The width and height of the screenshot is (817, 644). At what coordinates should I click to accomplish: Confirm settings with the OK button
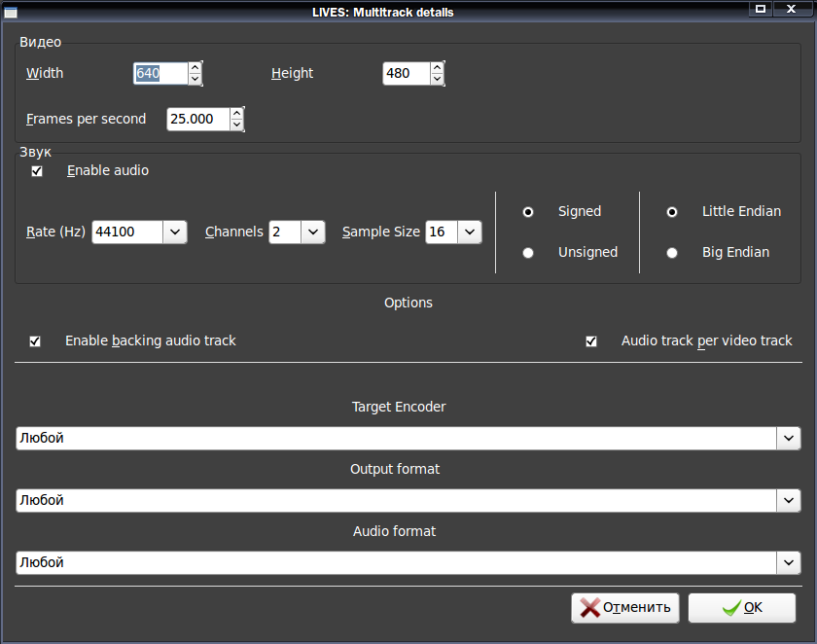coord(742,608)
